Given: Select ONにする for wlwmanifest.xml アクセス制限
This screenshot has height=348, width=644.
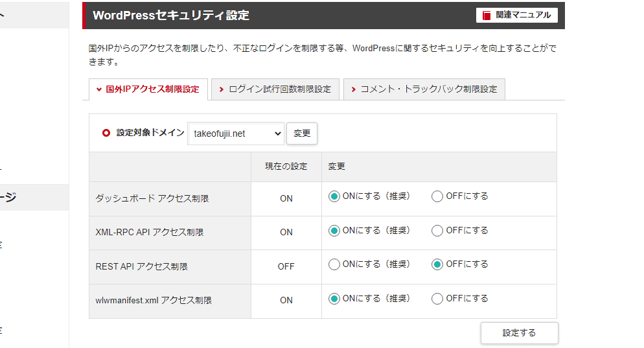Looking at the screenshot, I should pos(334,299).
